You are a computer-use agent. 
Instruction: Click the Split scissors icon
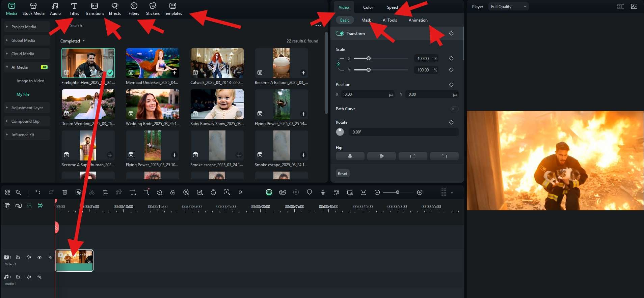coord(92,192)
